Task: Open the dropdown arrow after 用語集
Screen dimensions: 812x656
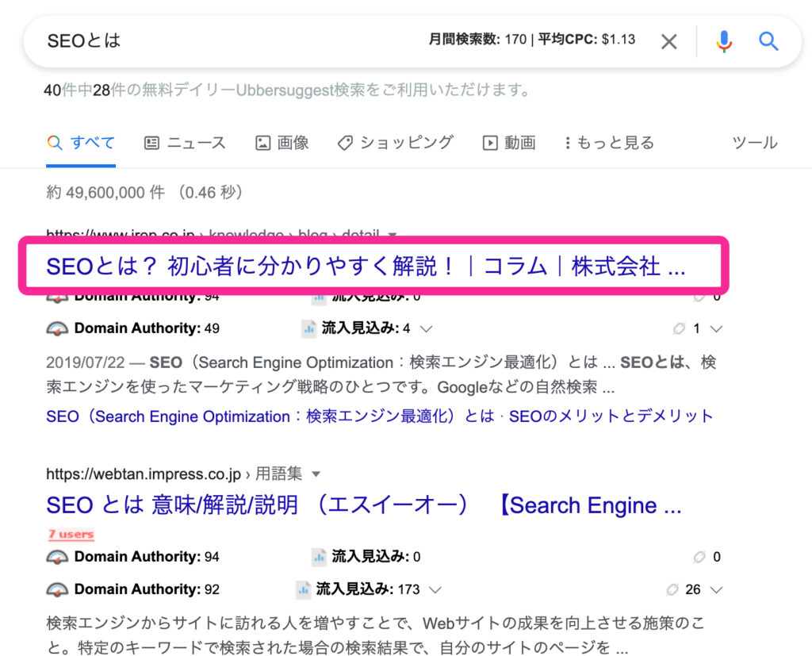Action: pos(316,474)
